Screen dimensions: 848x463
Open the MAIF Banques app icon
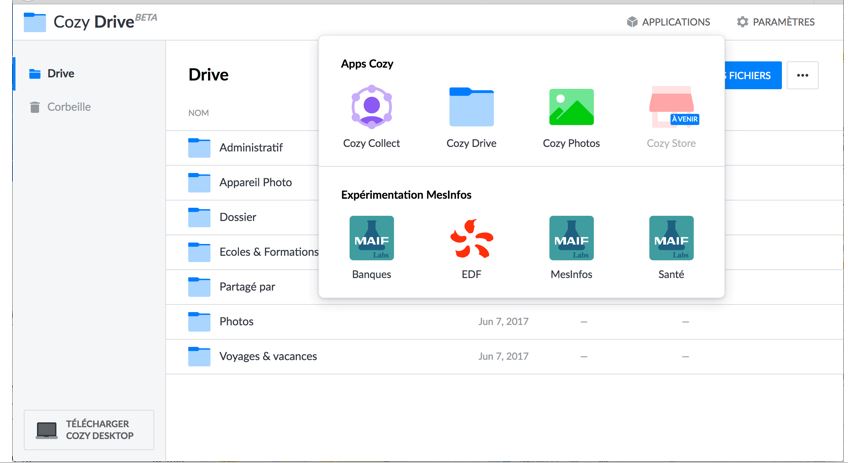372,238
